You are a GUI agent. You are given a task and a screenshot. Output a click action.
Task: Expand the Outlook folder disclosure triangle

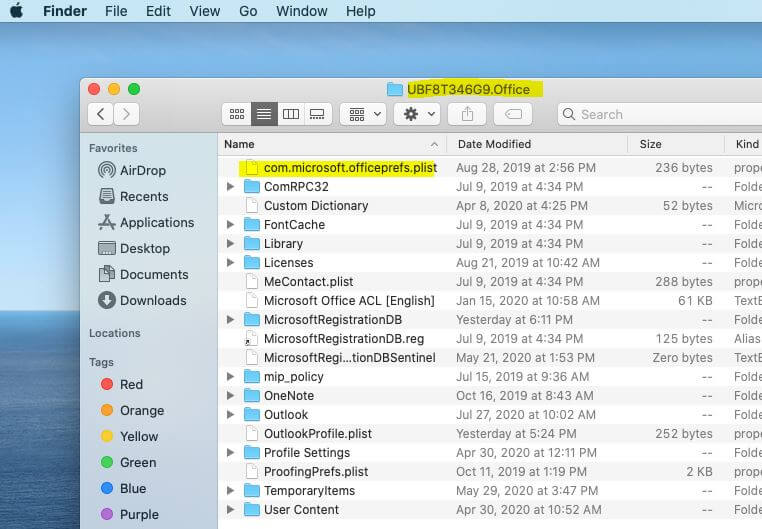(x=231, y=415)
